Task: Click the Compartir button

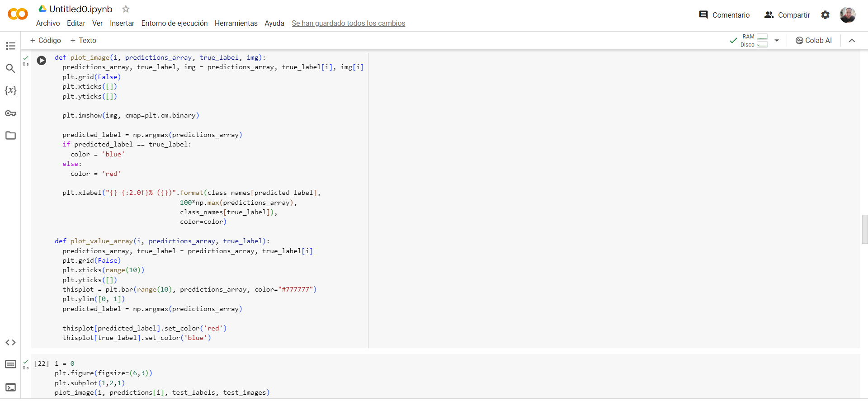Action: coord(787,15)
